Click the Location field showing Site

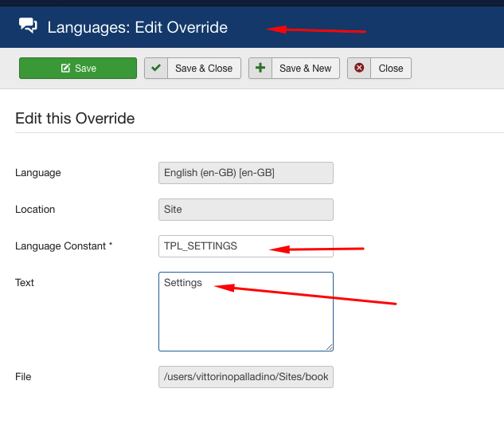pyautogui.click(x=245, y=210)
